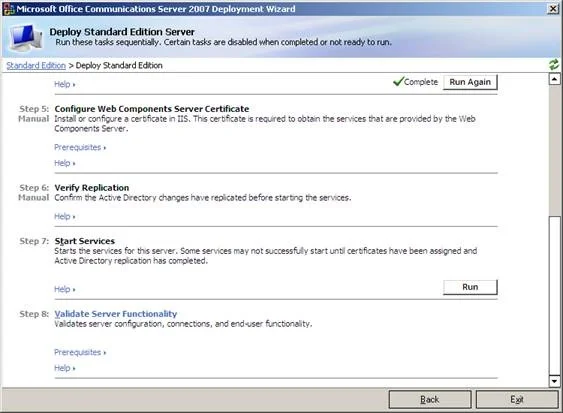Expand Prerequisites under Step 5
Image resolution: width=563 pixels, height=413 pixels.
[x=80, y=147]
